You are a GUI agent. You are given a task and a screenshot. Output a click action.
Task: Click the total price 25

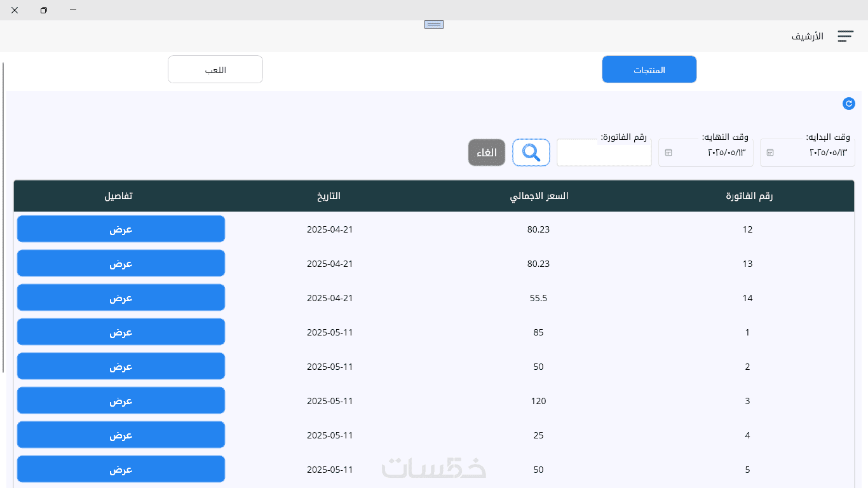(538, 435)
